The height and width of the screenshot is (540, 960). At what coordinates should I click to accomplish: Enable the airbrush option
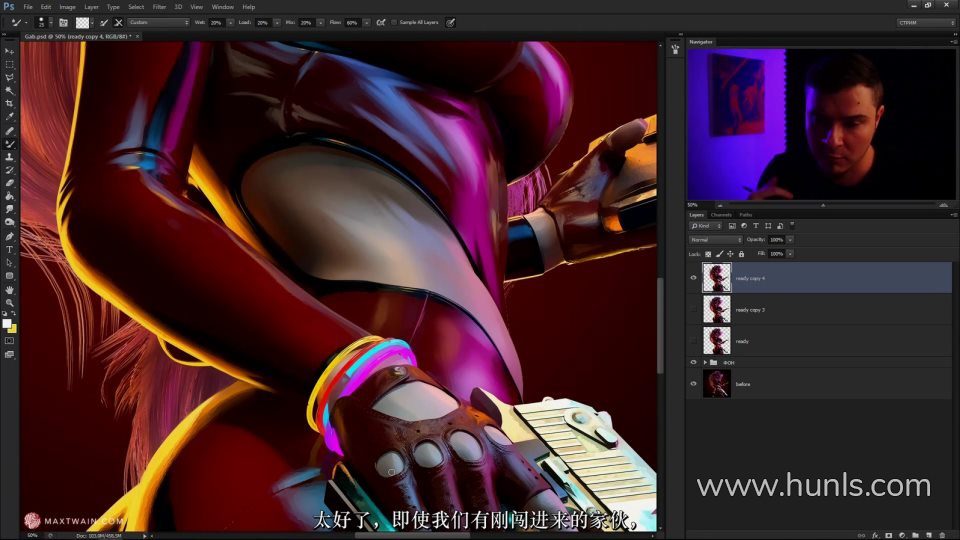click(x=381, y=23)
